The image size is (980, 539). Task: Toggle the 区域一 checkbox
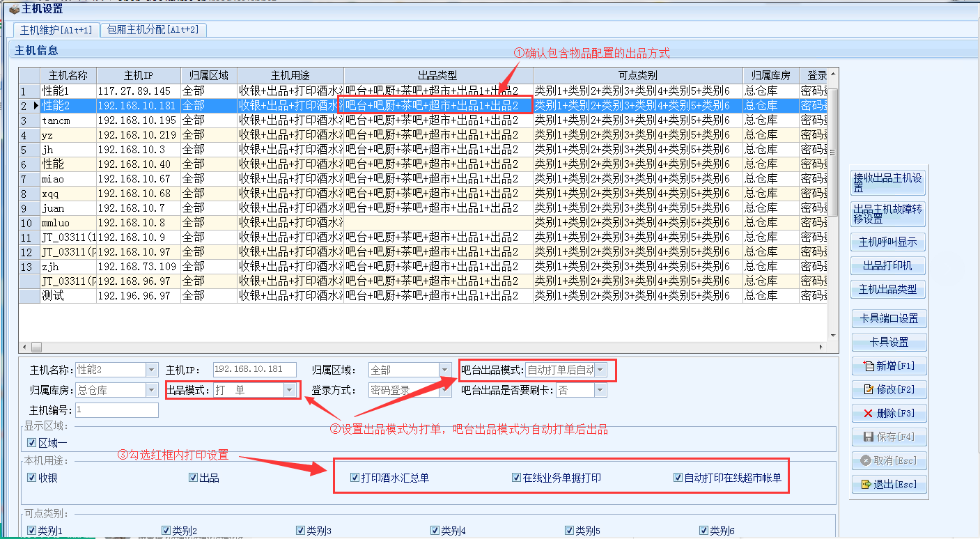31,443
